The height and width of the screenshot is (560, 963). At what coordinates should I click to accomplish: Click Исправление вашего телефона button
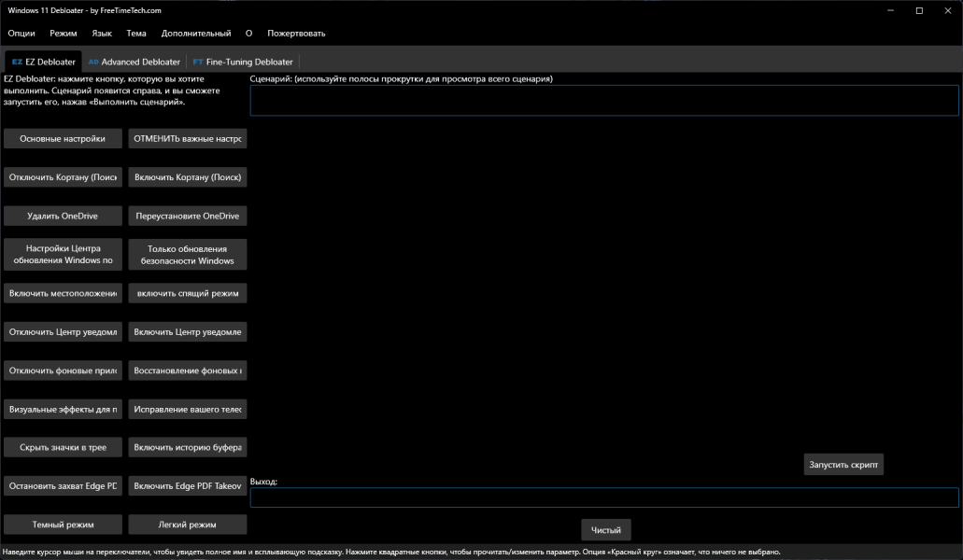point(188,409)
